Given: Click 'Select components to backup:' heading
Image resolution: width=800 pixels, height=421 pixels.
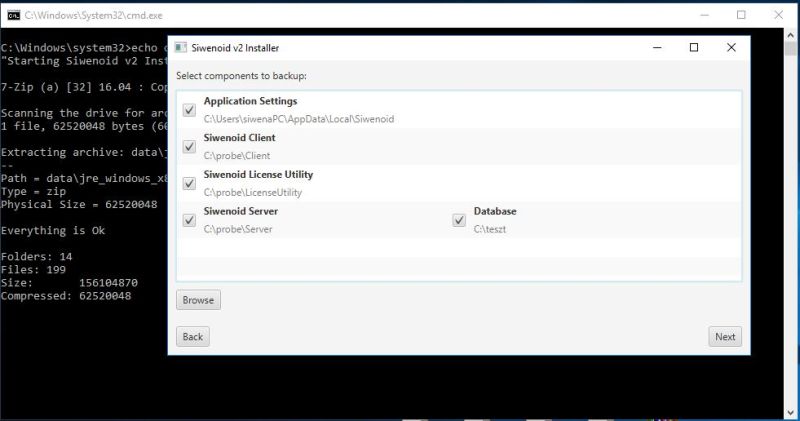Looking at the screenshot, I should 241,76.
